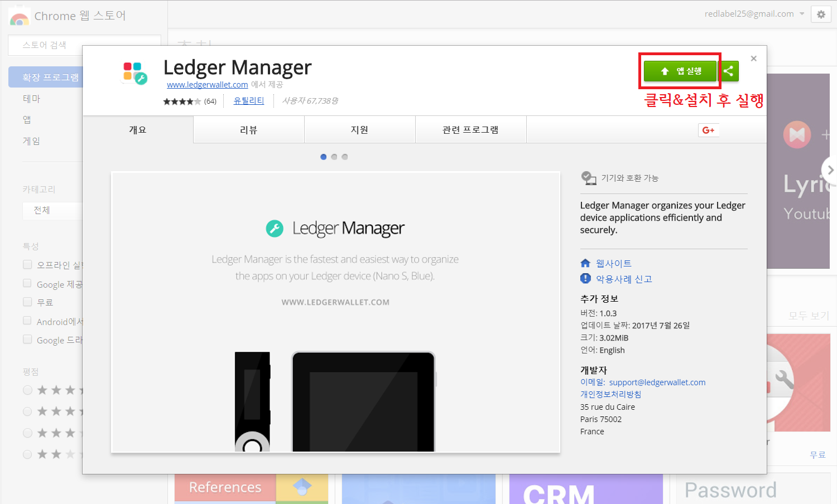The image size is (837, 504).
Task: Click the Ledger Manager screenshot preview
Action: [x=335, y=312]
